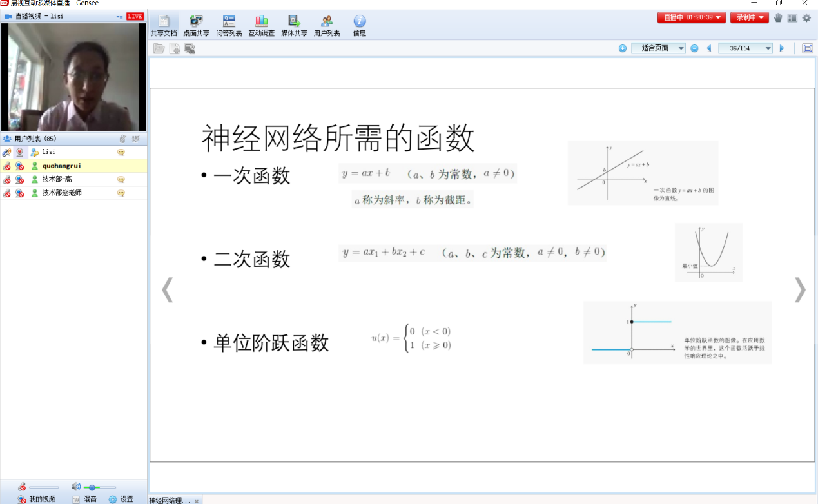The width and height of the screenshot is (818, 504).
Task: Toggle 技术部-高 microphone icon
Action: [6, 179]
